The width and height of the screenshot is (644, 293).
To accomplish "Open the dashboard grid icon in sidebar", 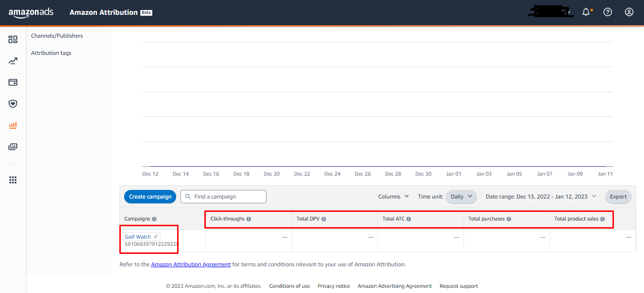I will coord(13,40).
